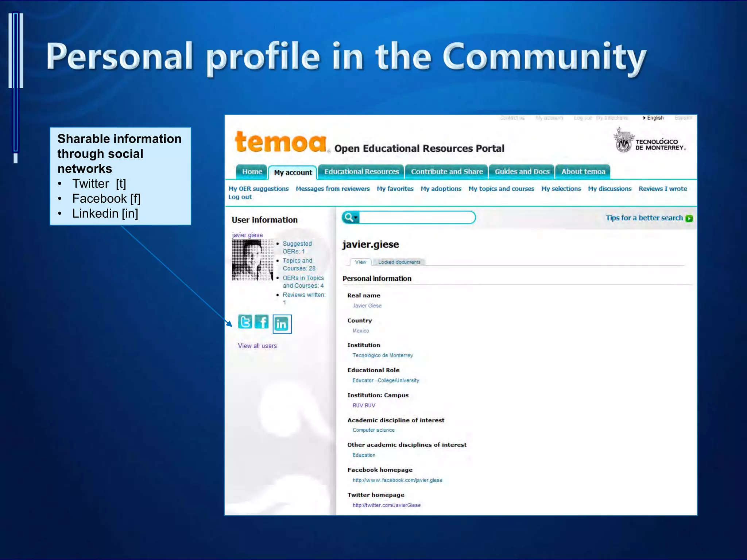Open the Facebook homepage URL

397,480
